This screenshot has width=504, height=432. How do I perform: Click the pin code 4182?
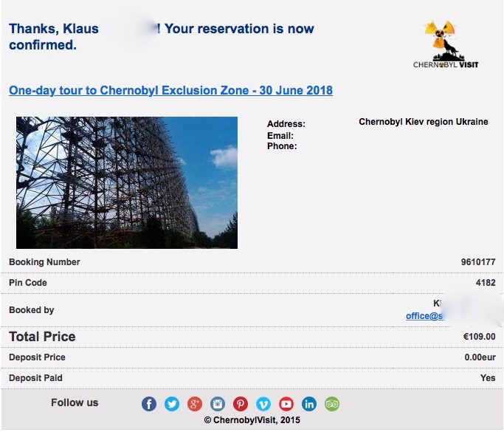coord(486,283)
